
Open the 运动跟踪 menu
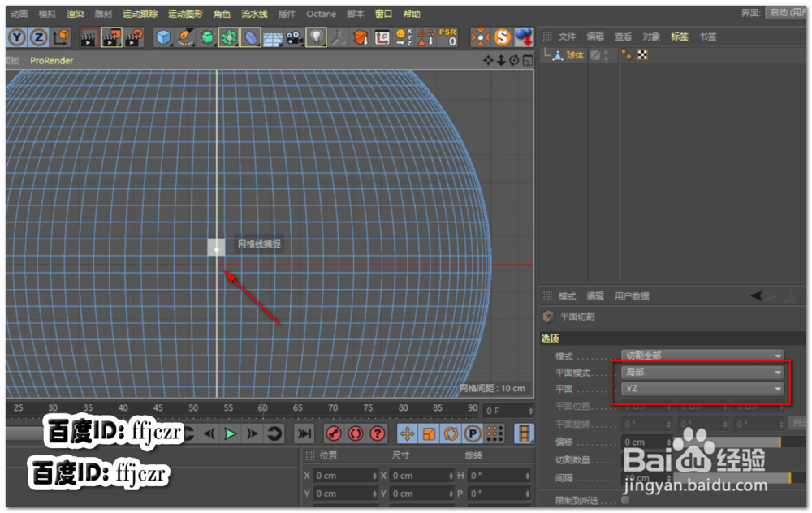tap(140, 14)
